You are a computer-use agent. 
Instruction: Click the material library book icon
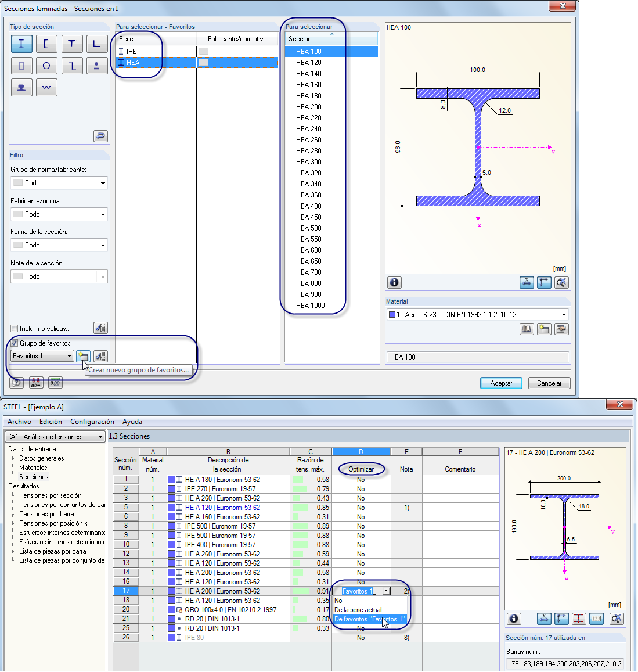point(527,329)
